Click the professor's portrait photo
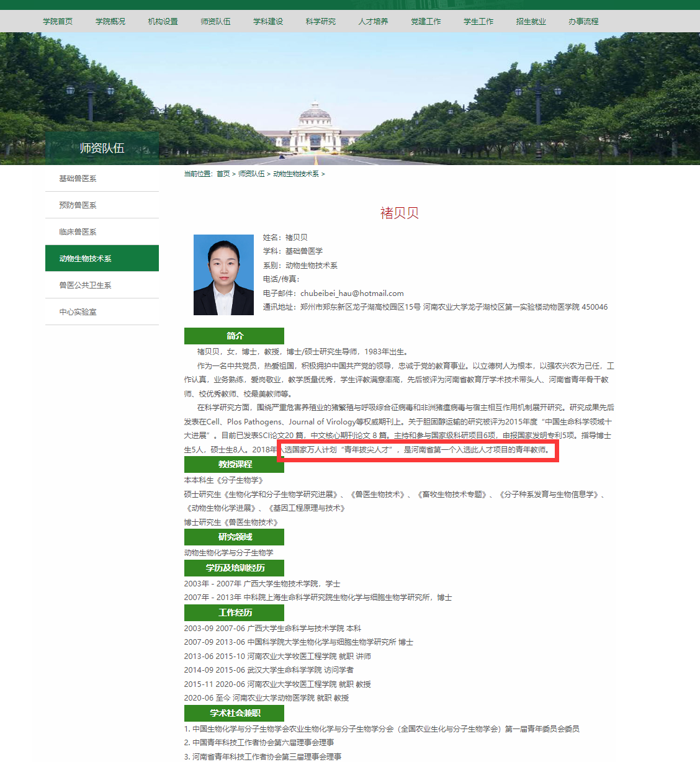Viewport: 700px width, 762px height. coord(223,275)
